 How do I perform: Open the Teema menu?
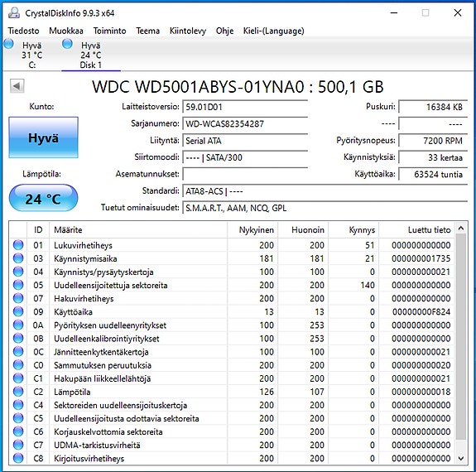148,31
